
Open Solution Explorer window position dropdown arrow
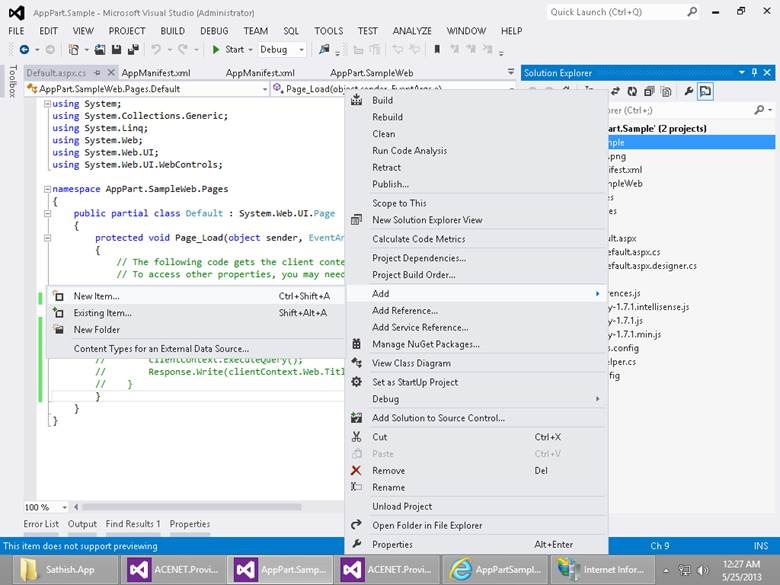(742, 73)
